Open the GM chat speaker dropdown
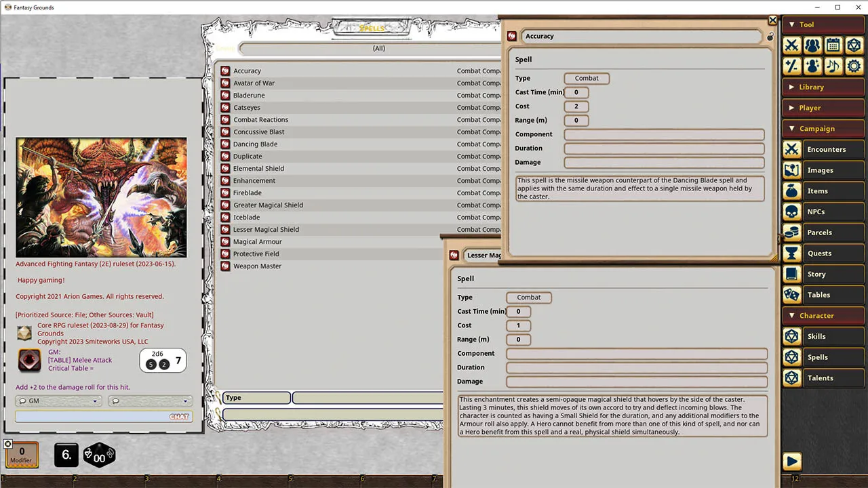This screenshot has height=488, width=868. (x=58, y=401)
